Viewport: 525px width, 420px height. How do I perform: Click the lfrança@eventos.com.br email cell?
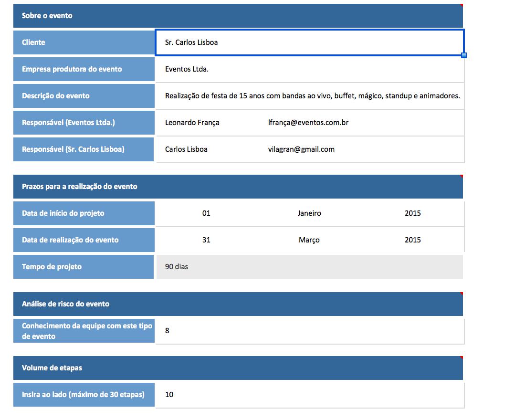[308, 123]
